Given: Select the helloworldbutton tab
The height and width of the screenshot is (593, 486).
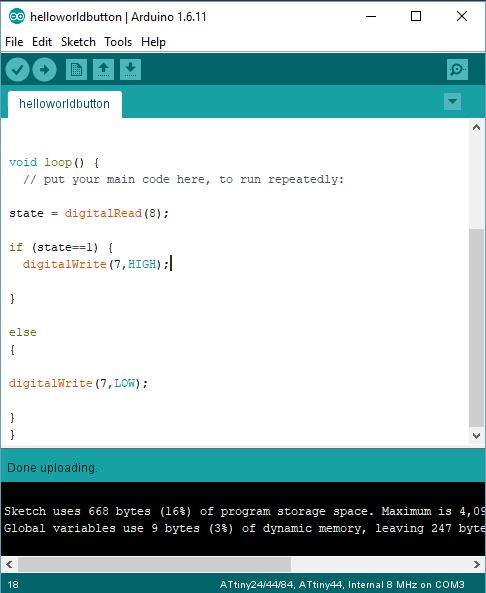Looking at the screenshot, I should [65, 104].
